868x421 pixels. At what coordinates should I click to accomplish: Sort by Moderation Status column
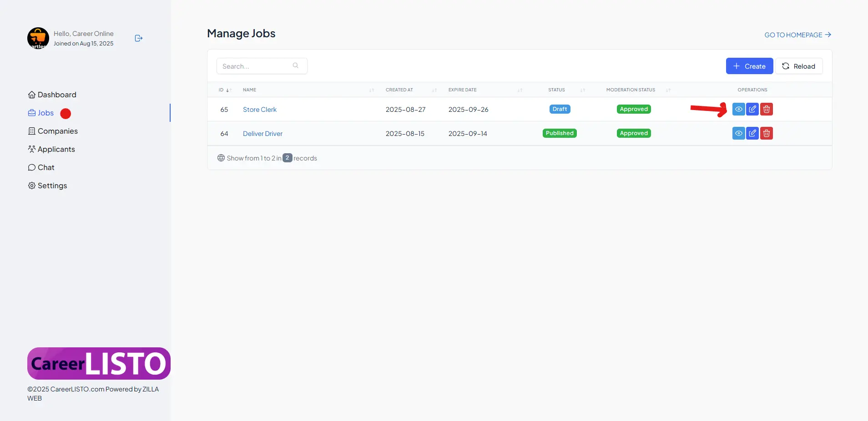[x=631, y=90]
